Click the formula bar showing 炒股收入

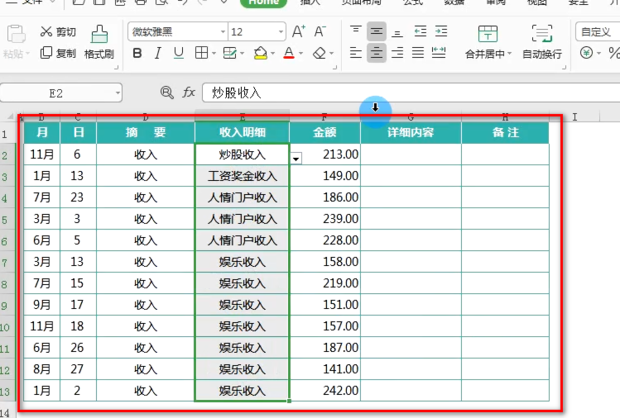411,93
